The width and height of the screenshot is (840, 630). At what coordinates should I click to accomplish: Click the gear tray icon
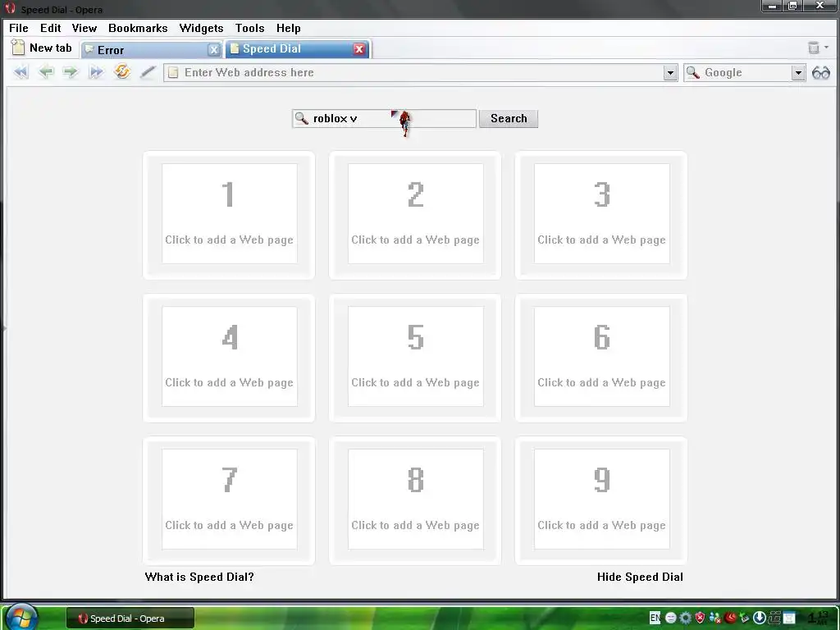[685, 618]
